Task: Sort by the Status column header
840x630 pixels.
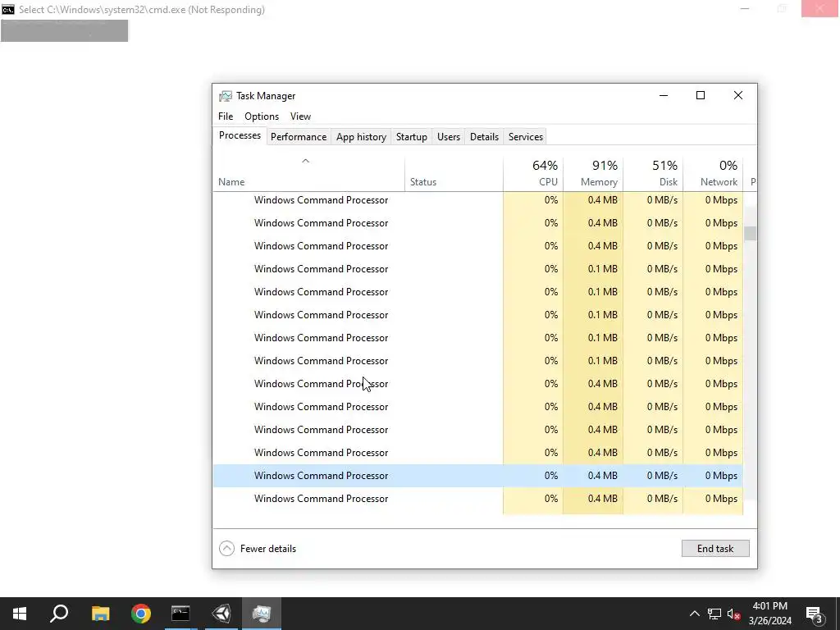Action: click(454, 175)
